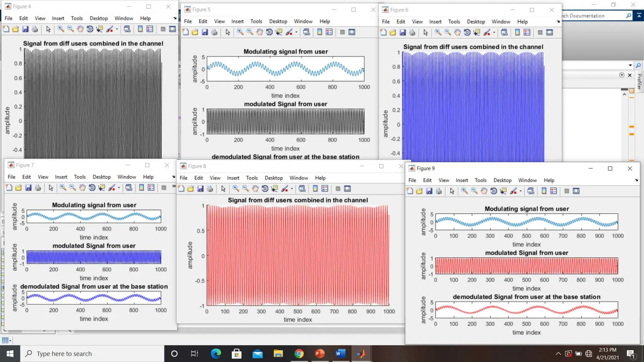This screenshot has height=362, width=644.
Task: Open Google Chrome from the taskbar
Action: tap(299, 354)
